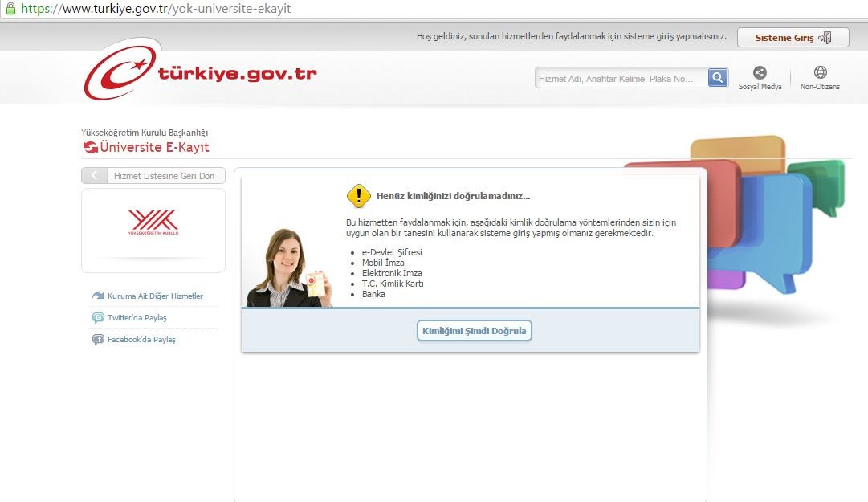
Task: Select the browser address bar URL
Action: click(156, 9)
